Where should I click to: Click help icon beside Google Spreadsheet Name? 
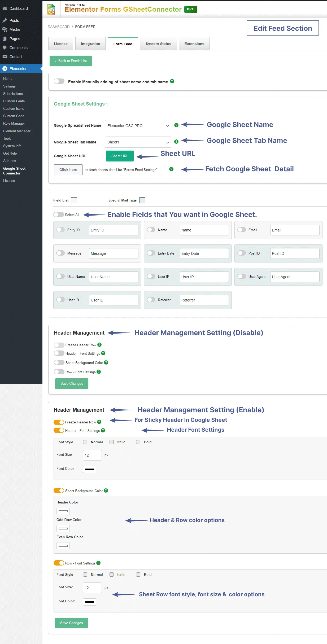pos(176,125)
